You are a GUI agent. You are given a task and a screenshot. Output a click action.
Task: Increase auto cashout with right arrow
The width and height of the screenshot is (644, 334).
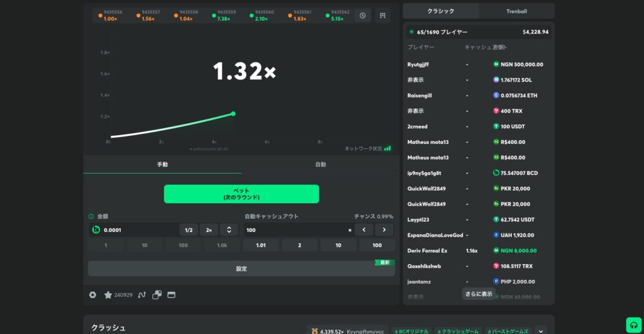[384, 230]
